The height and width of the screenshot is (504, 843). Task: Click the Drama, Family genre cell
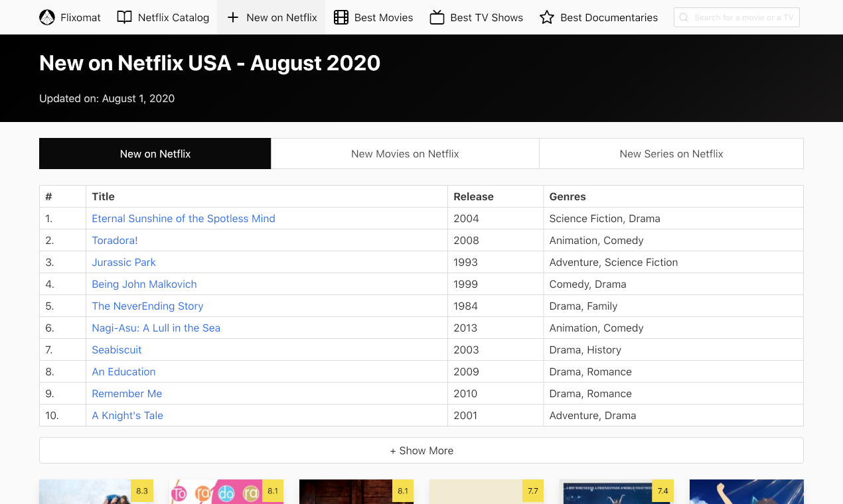tap(673, 306)
